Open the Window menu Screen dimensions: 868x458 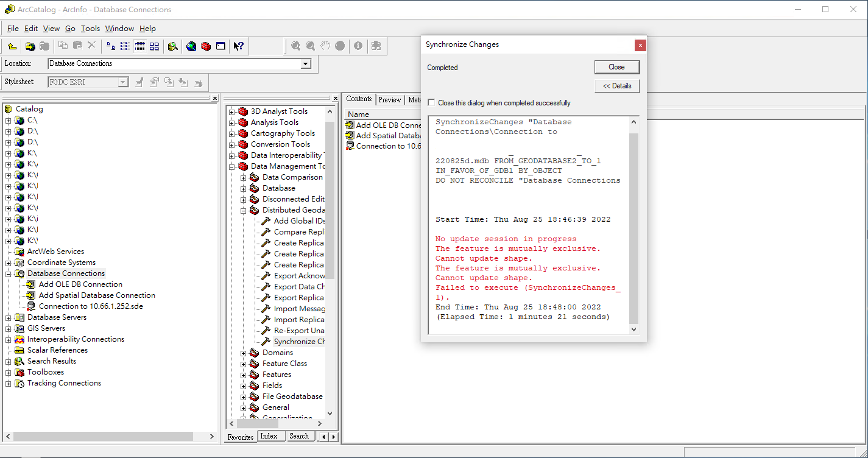coord(119,29)
